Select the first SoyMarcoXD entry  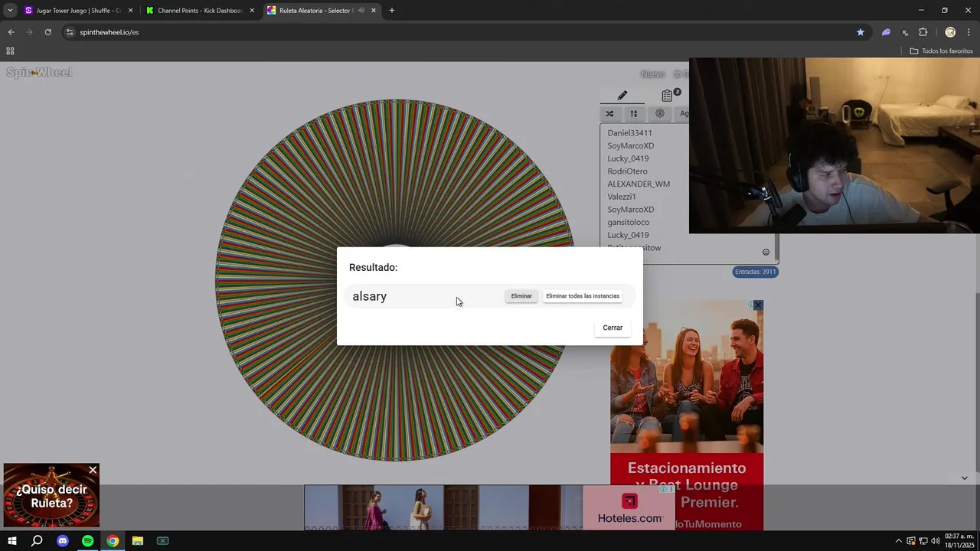click(x=630, y=145)
